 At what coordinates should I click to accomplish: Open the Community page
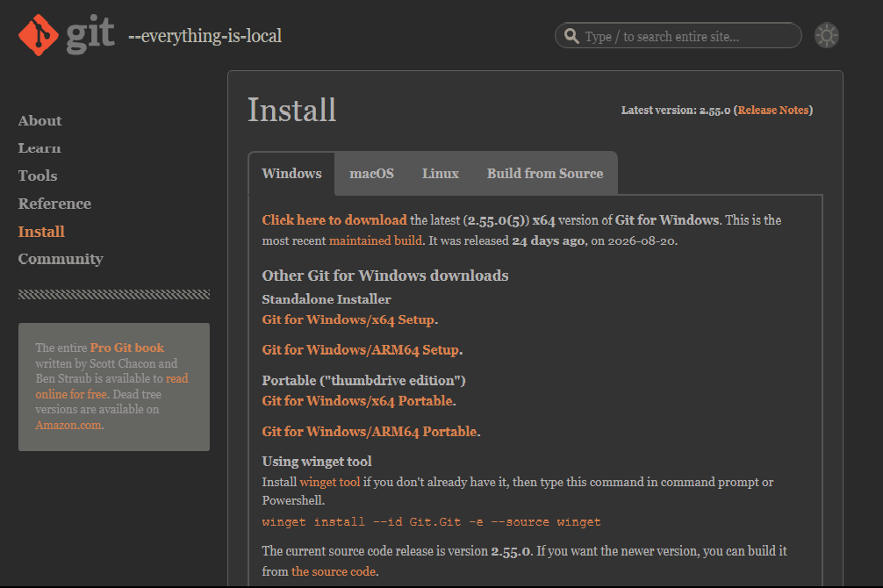tap(61, 259)
